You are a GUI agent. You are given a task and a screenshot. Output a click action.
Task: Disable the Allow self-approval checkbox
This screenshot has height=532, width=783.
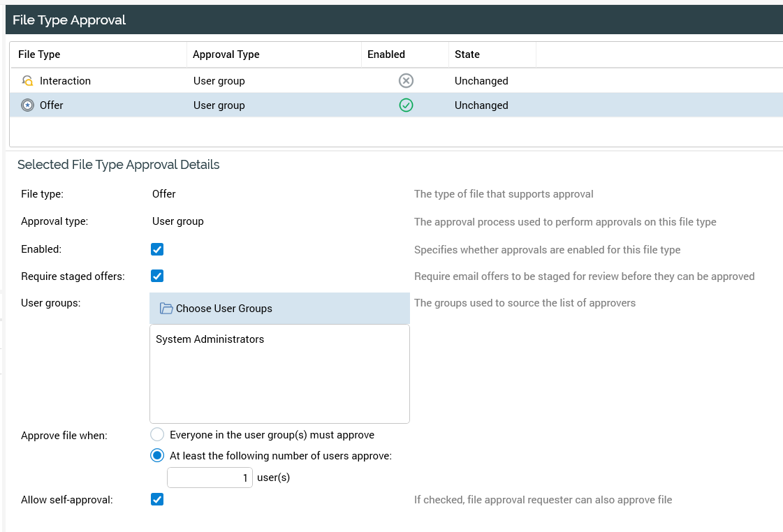(157, 499)
